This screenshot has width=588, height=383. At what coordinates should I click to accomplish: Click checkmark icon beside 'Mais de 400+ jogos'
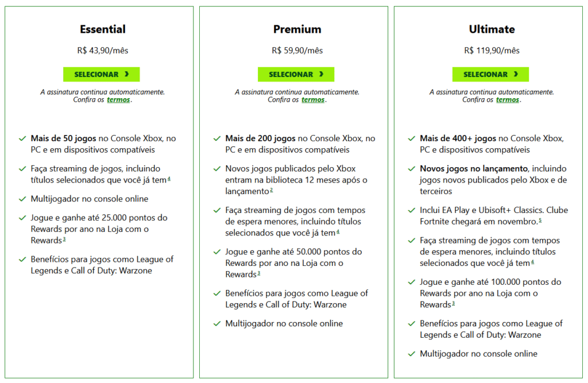[x=412, y=139]
